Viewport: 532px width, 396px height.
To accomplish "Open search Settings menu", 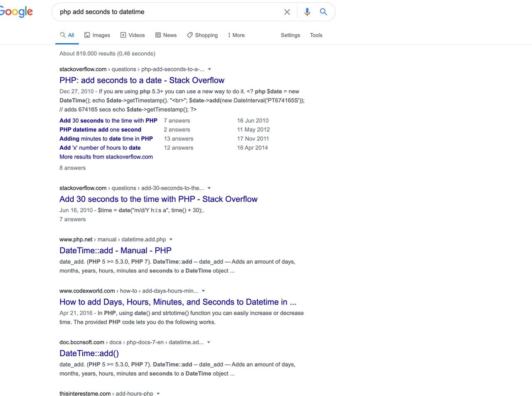I will [291, 35].
